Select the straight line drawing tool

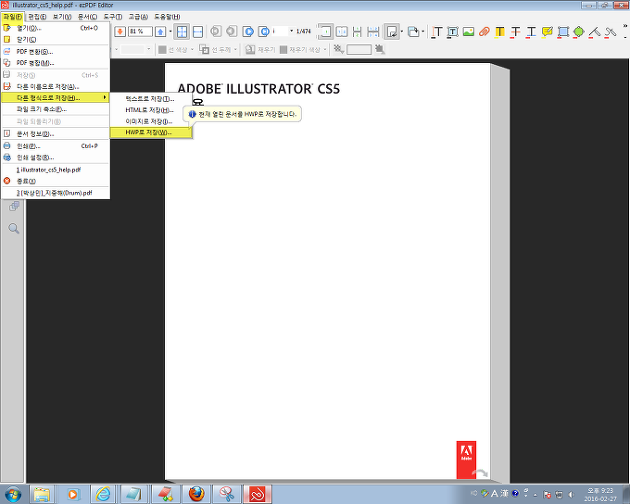[x=595, y=32]
